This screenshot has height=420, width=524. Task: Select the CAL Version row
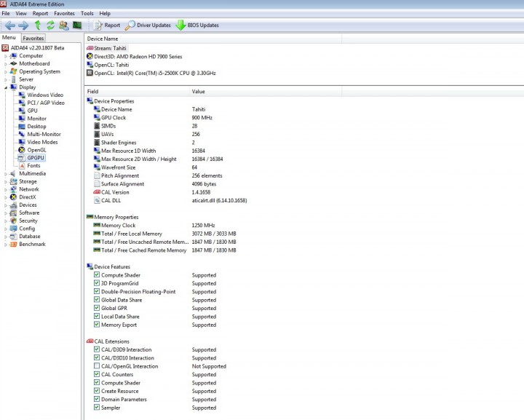pos(152,192)
